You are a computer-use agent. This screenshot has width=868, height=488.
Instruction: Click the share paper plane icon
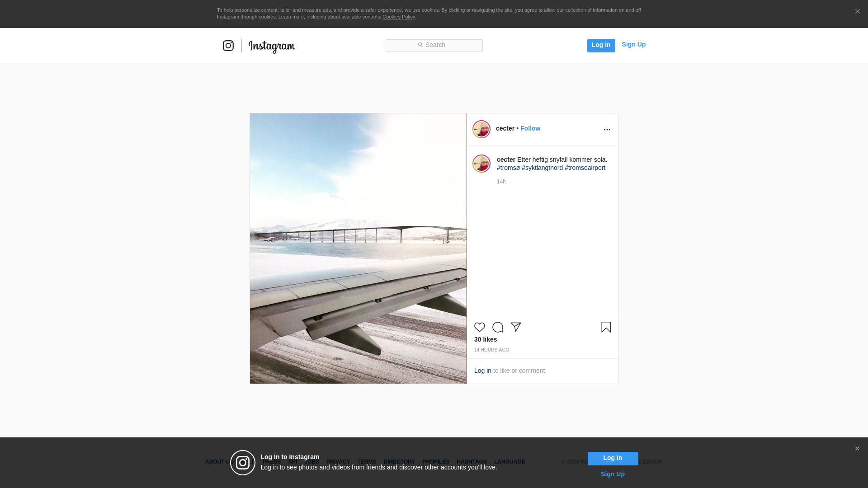(516, 327)
